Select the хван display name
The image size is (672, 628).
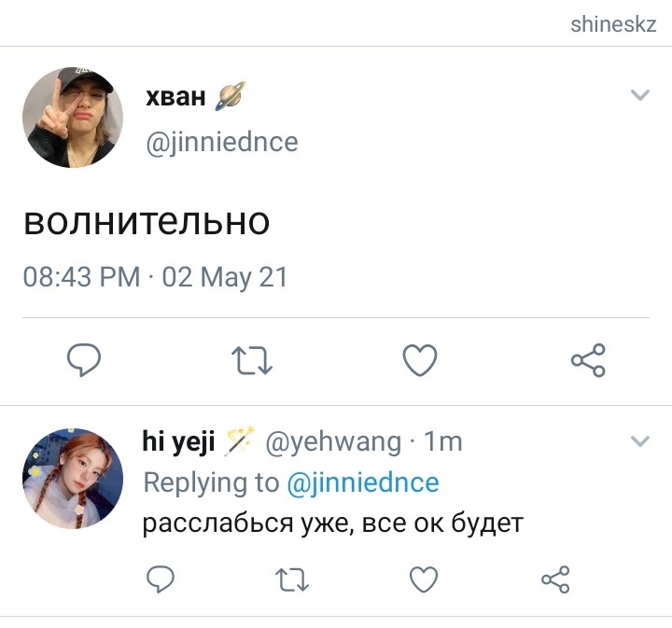point(175,97)
